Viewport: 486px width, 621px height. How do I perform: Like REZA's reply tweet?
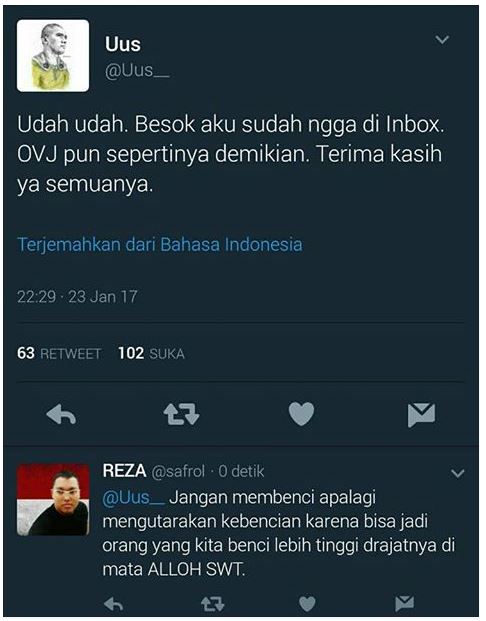point(307,604)
